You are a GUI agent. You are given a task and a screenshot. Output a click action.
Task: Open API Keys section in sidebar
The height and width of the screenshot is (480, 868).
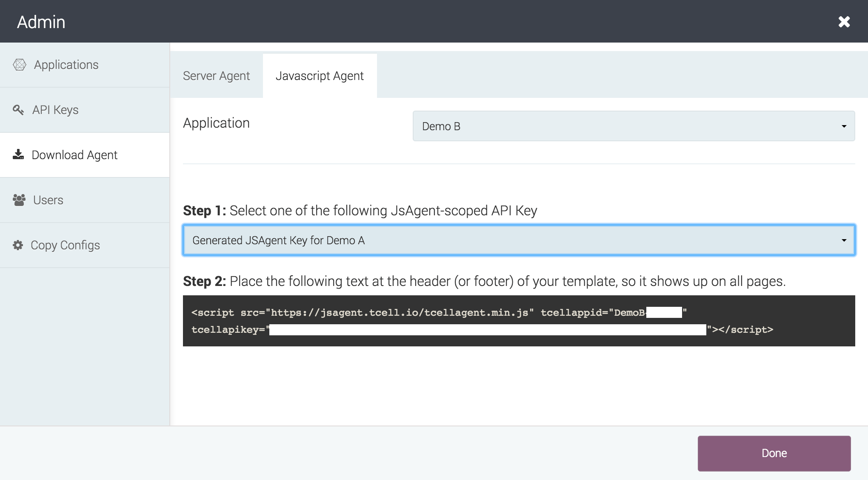(85, 110)
